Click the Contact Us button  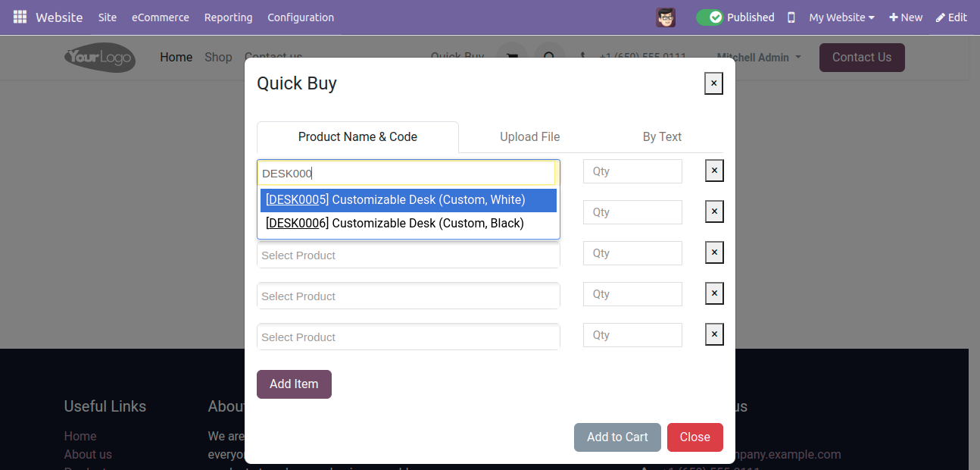tap(862, 58)
